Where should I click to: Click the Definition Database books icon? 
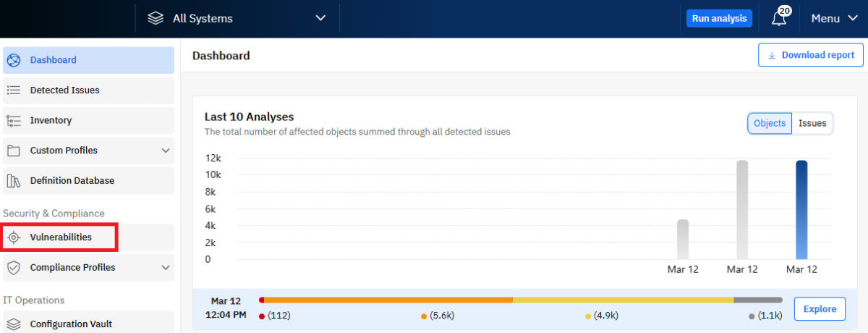[14, 181]
